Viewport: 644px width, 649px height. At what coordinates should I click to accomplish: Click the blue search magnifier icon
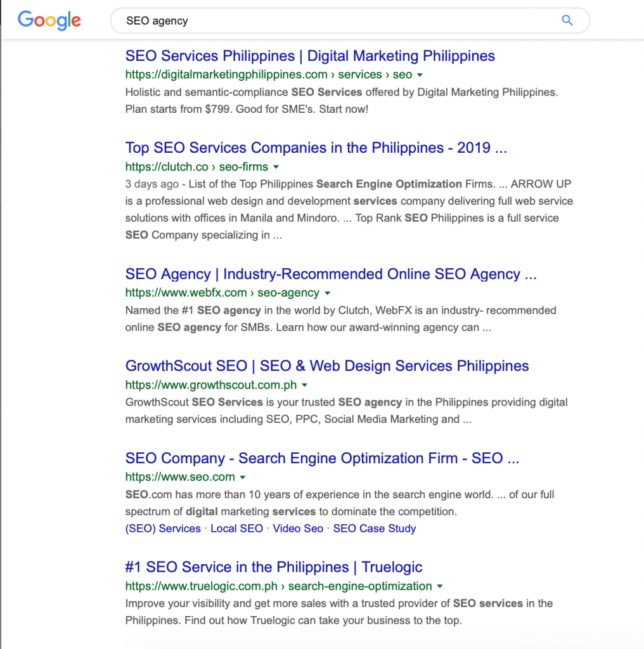(x=567, y=20)
